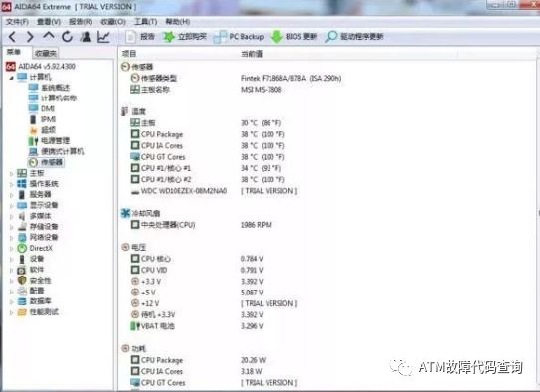Click the green BIOS update arrow
The width and height of the screenshot is (540, 392).
coord(276,37)
